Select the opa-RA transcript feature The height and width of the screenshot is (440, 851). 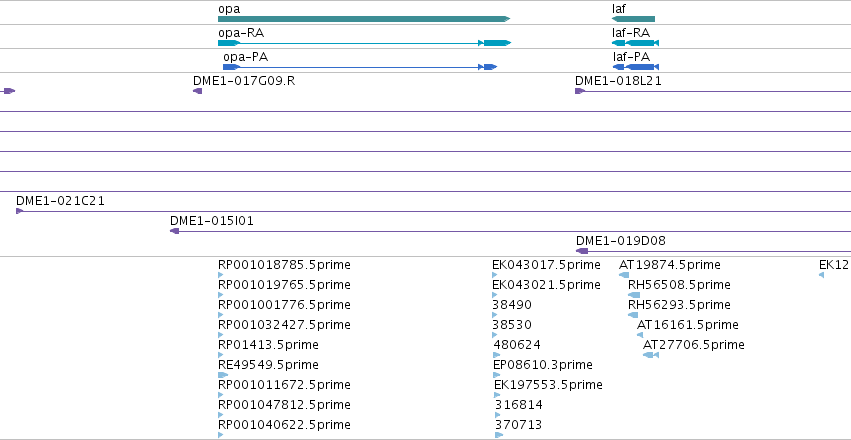(x=364, y=43)
